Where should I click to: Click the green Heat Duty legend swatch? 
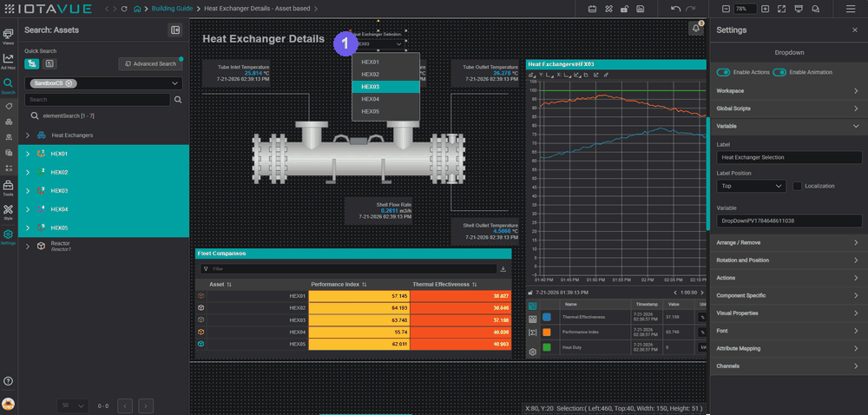[x=547, y=347]
